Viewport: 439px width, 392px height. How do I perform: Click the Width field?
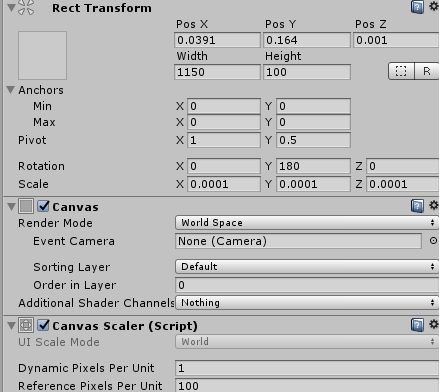217,72
